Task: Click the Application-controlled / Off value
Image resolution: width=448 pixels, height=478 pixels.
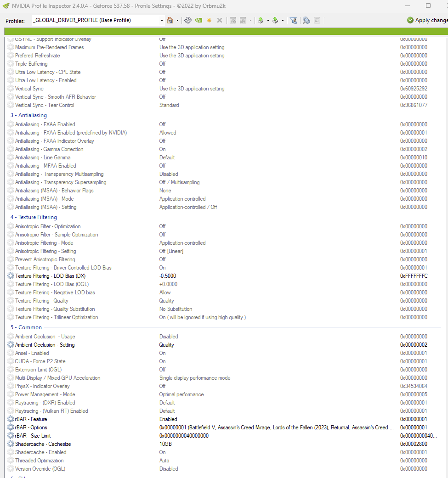Action: coord(188,207)
